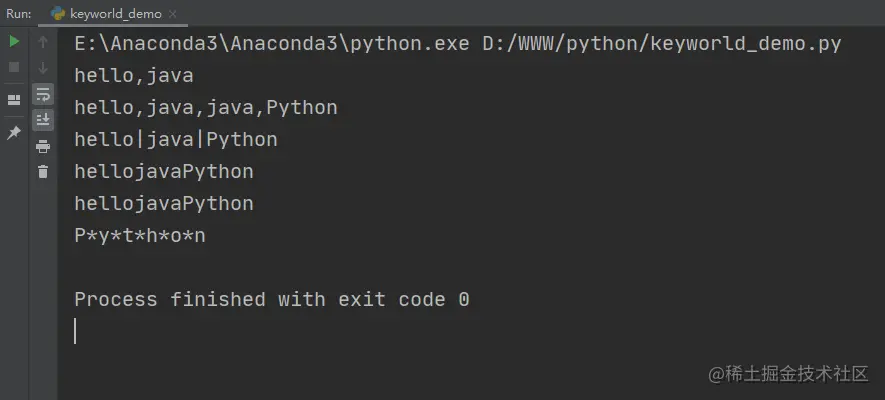Screen dimensions: 885x400
Task: Print console output with the printer icon
Action: (x=43, y=147)
